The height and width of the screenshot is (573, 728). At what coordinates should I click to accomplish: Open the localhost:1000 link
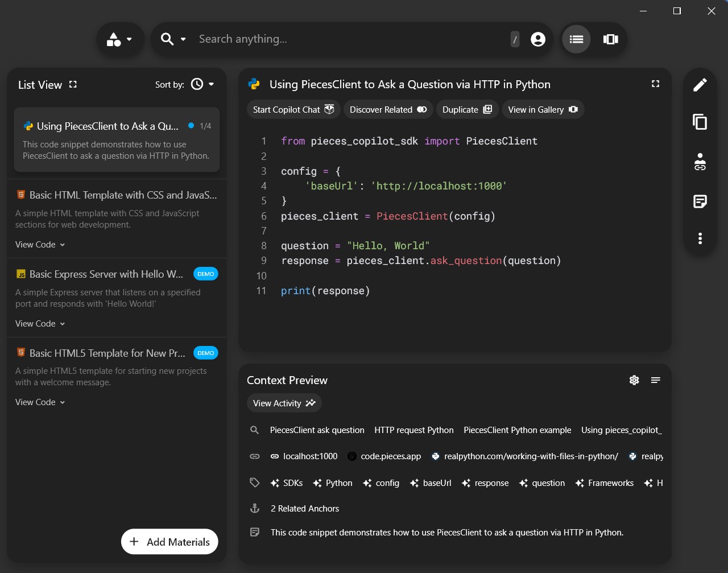[304, 456]
